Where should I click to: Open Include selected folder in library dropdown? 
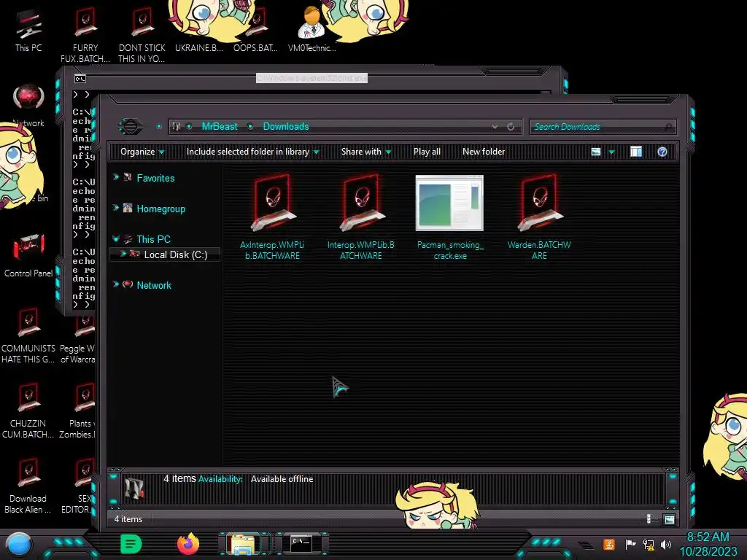252,152
